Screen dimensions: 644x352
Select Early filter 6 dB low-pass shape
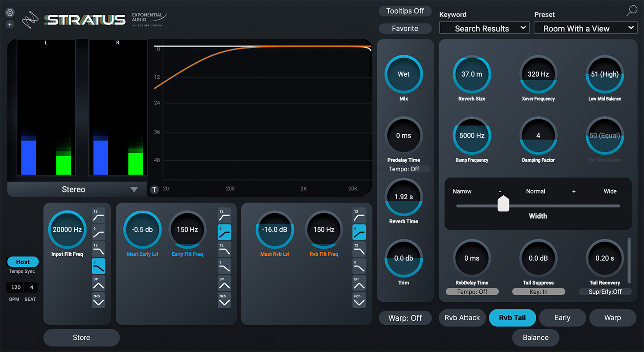[x=225, y=266]
